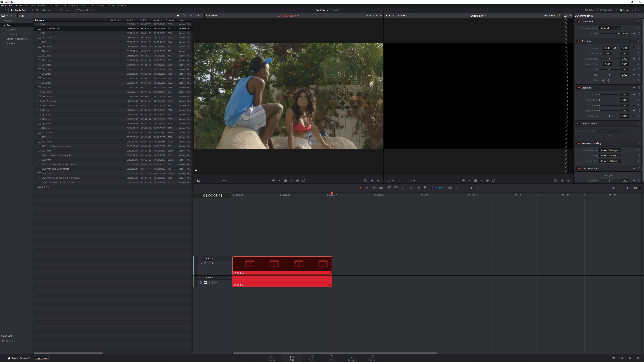This screenshot has height=362, width=644.
Task: Add a blue flag to clip
Action: (x=433, y=188)
